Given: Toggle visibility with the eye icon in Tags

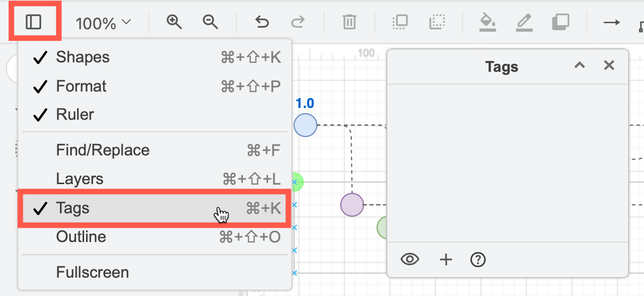Looking at the screenshot, I should (410, 259).
